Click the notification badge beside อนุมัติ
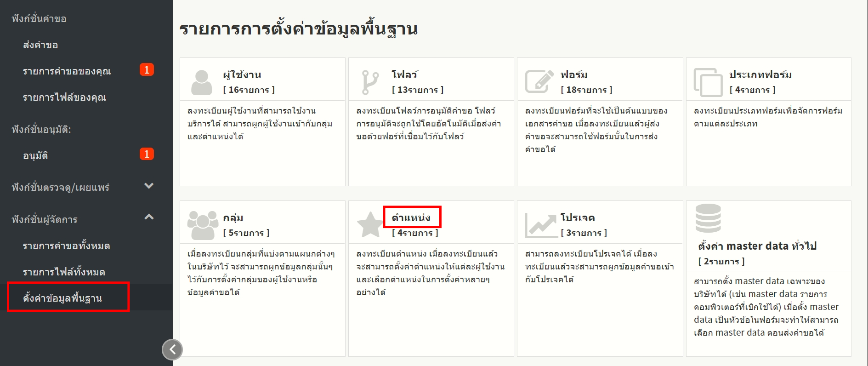 click(x=147, y=154)
